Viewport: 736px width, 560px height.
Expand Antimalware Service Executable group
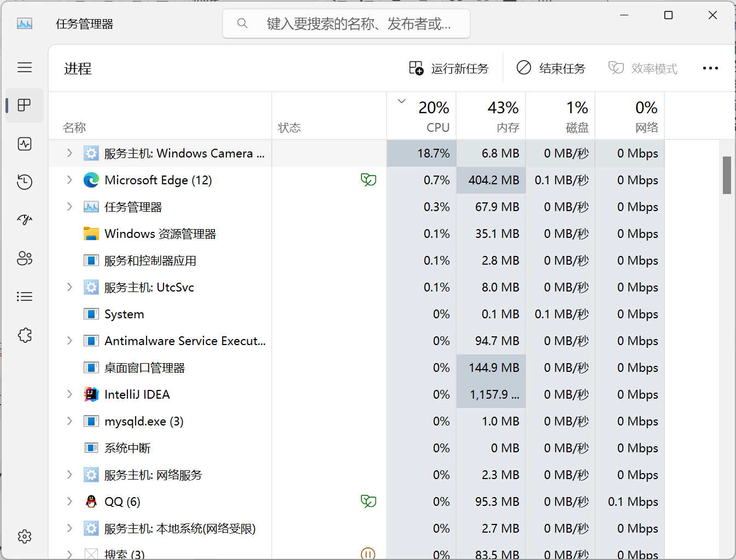coord(69,341)
